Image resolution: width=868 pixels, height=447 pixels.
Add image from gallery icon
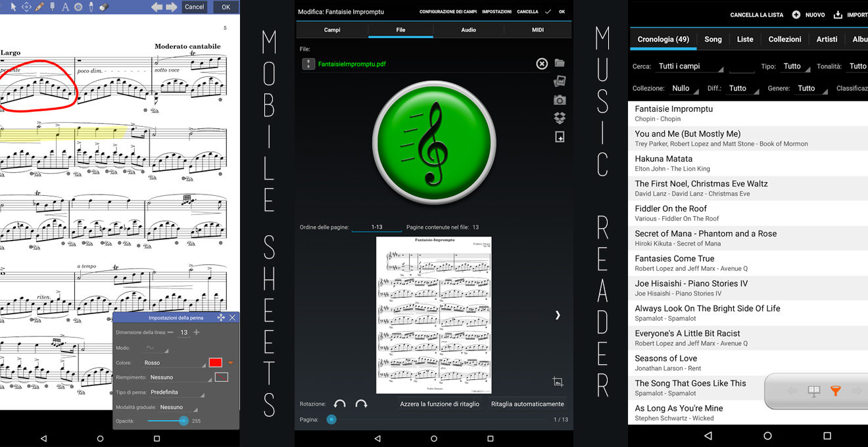pyautogui.click(x=560, y=82)
